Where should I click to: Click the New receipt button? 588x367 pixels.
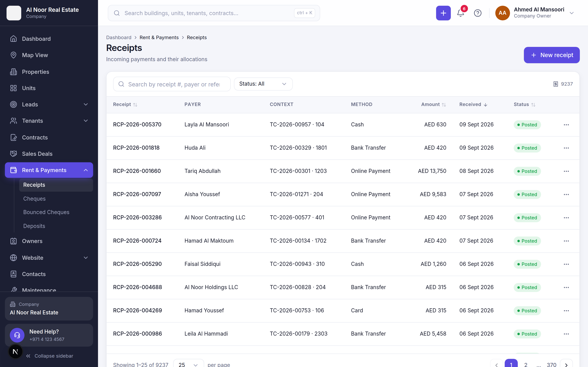(x=551, y=55)
